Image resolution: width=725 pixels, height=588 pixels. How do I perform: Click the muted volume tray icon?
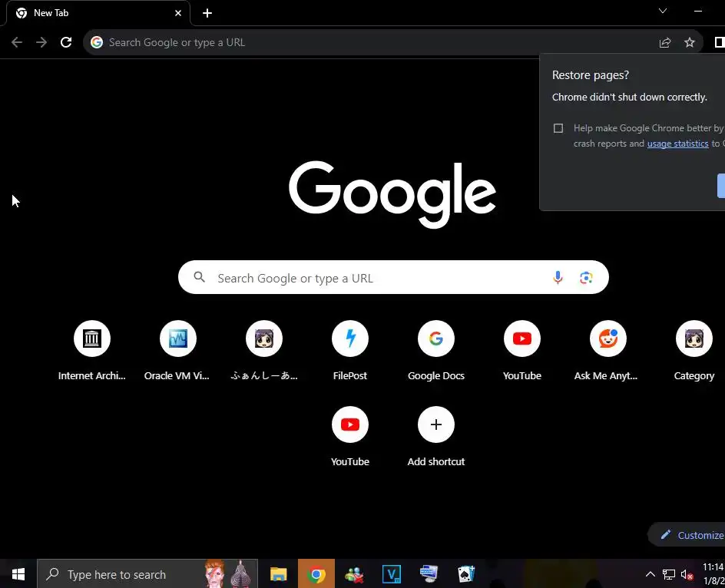point(687,575)
